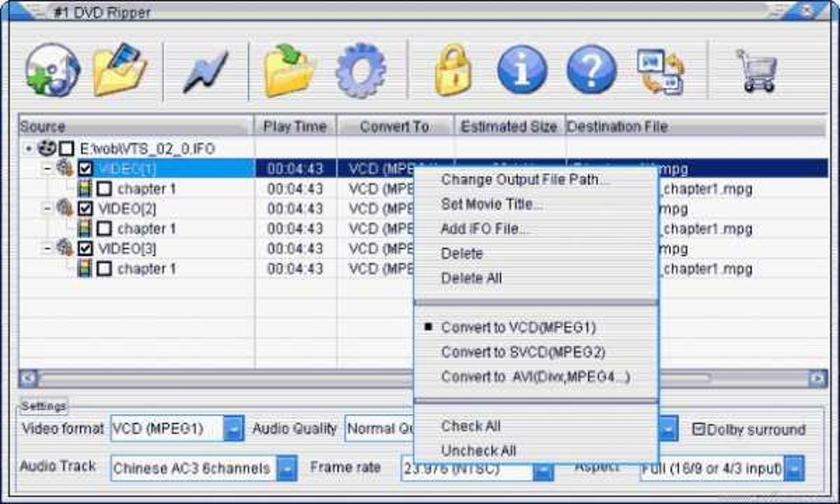Viewport: 840px width, 504px height.
Task: Check chapter 1 box under VIDEO[3]
Action: coord(104,268)
